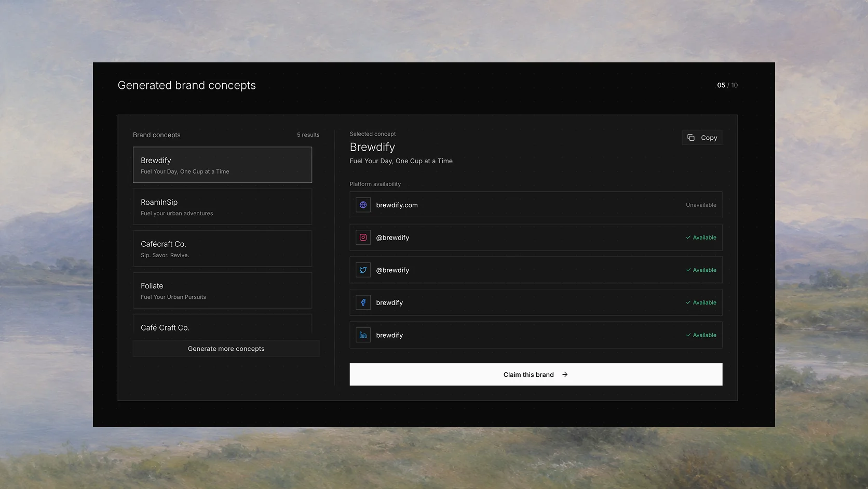The height and width of the screenshot is (489, 868).
Task: Open the Twitter @brewdify handle row
Action: click(x=536, y=270)
